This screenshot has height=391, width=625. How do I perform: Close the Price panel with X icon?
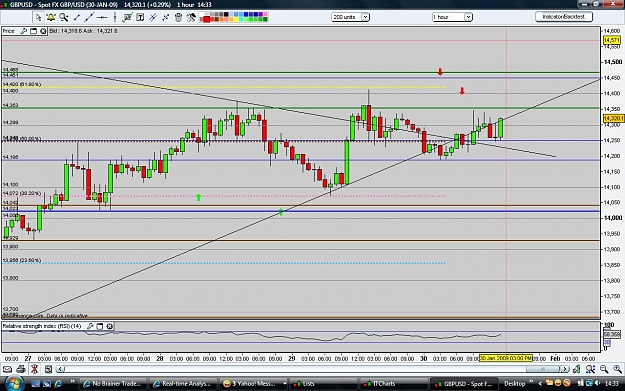(43, 31)
